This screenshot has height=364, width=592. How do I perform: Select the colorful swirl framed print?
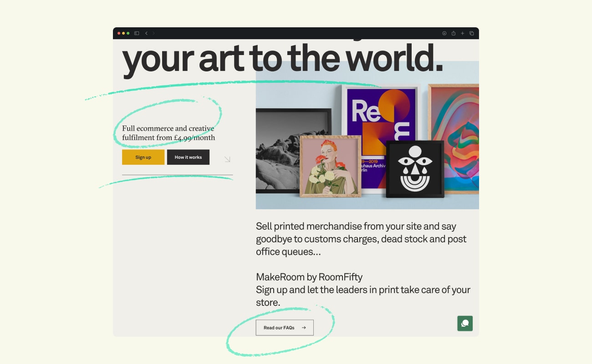coord(454,139)
